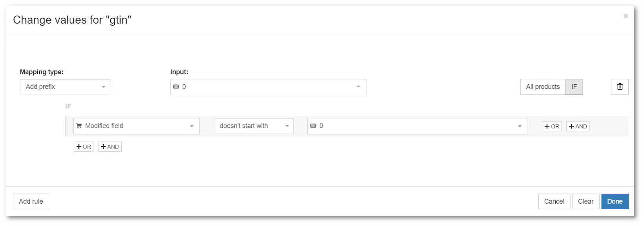Viewport: 644px width, 226px height.
Task: Open the Modified field selector dropdown
Action: (x=137, y=126)
